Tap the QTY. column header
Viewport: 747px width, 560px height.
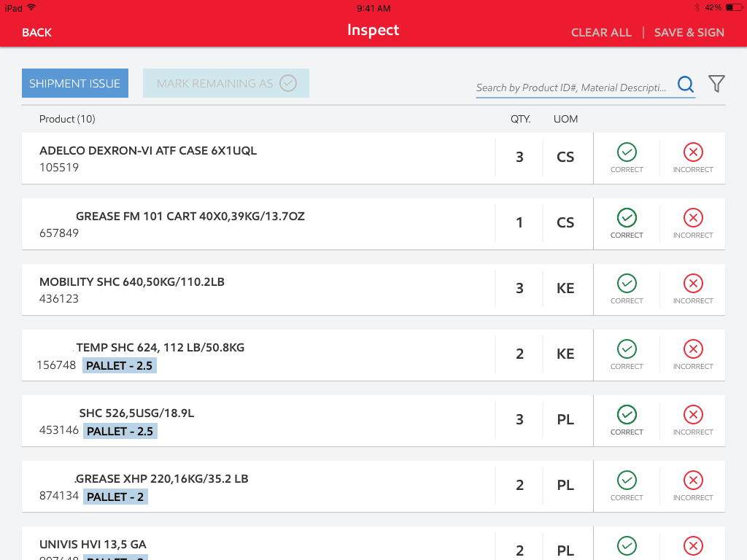point(520,119)
